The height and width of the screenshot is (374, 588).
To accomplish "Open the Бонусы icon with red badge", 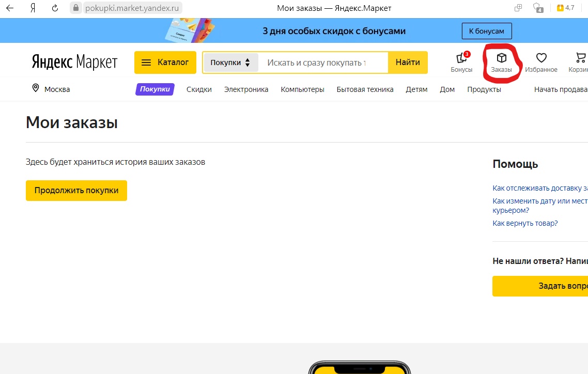I will click(461, 58).
